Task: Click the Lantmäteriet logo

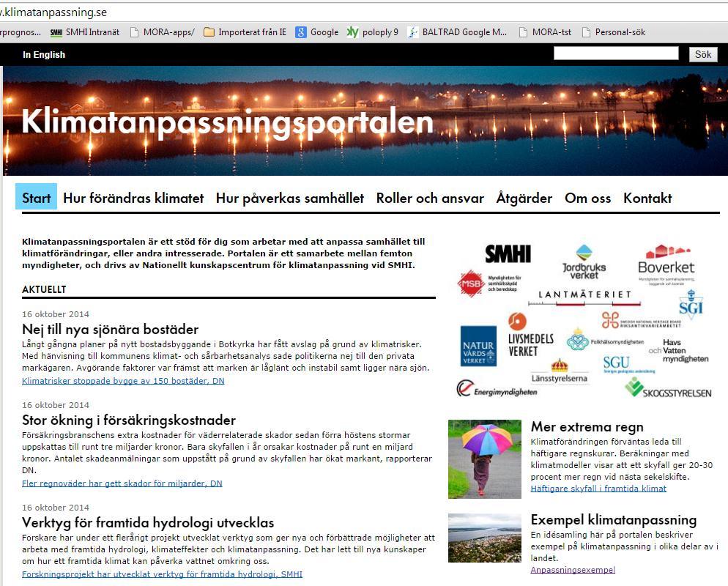Action: tap(584, 298)
